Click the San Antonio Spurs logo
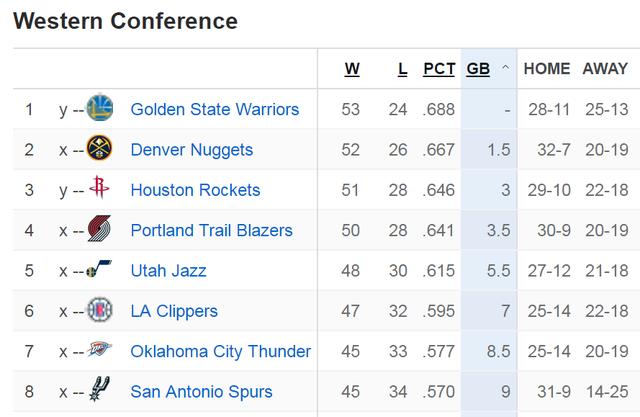The width and height of the screenshot is (640, 417). [99, 389]
